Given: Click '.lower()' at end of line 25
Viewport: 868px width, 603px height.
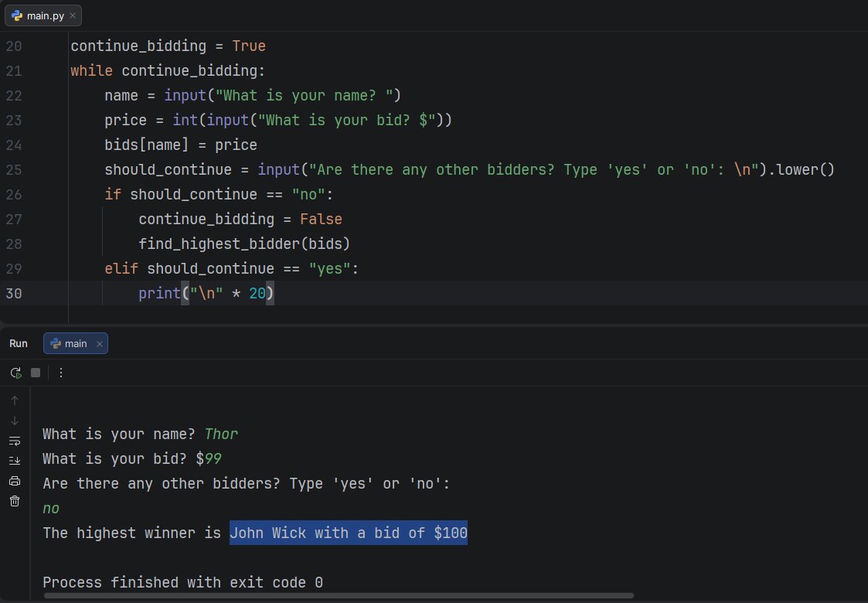Looking at the screenshot, I should click(x=801, y=169).
